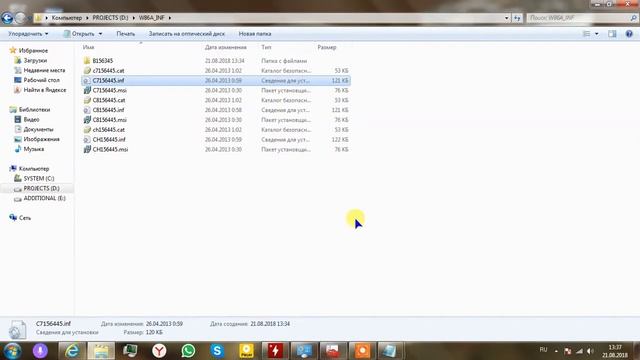Open the SYSTEM (C:) drive
The height and width of the screenshot is (360, 640).
(x=39, y=178)
